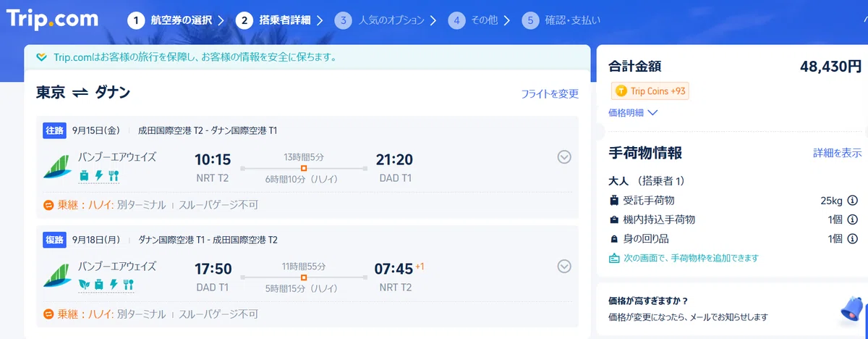Click the outbound baggage amenity icon

click(x=84, y=175)
